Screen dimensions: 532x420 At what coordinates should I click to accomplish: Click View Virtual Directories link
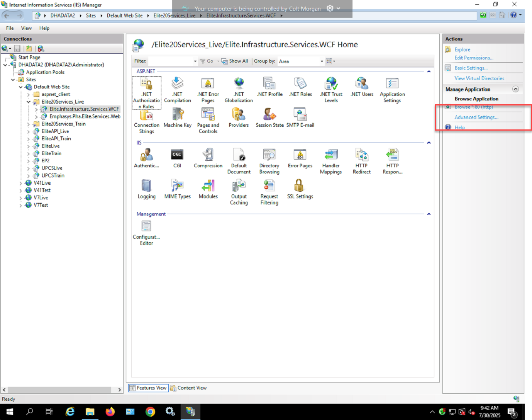(x=479, y=78)
